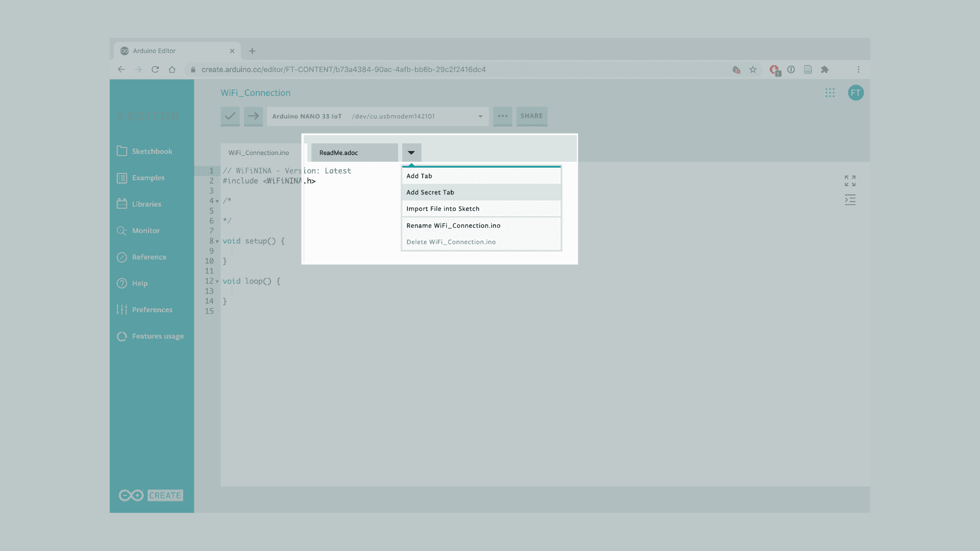The height and width of the screenshot is (551, 980).
Task: Click the browser address bar URL
Action: [343, 69]
